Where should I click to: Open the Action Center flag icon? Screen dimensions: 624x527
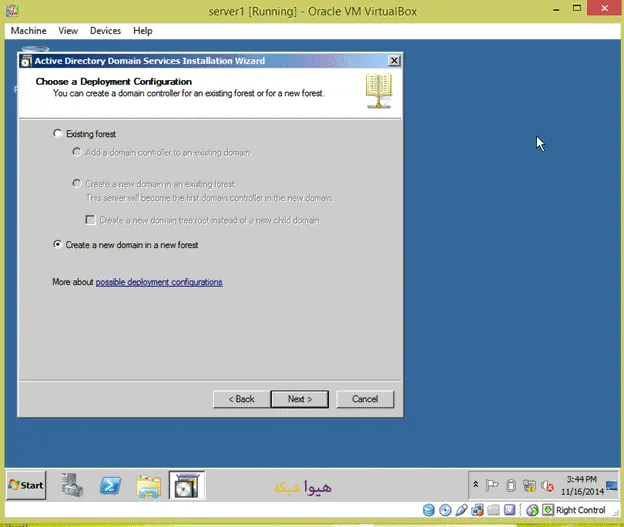(x=492, y=485)
